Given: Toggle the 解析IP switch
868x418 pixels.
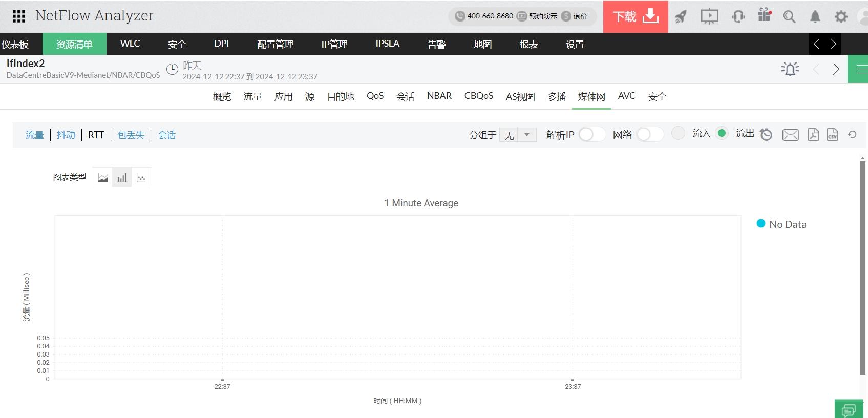Looking at the screenshot, I should click(591, 134).
